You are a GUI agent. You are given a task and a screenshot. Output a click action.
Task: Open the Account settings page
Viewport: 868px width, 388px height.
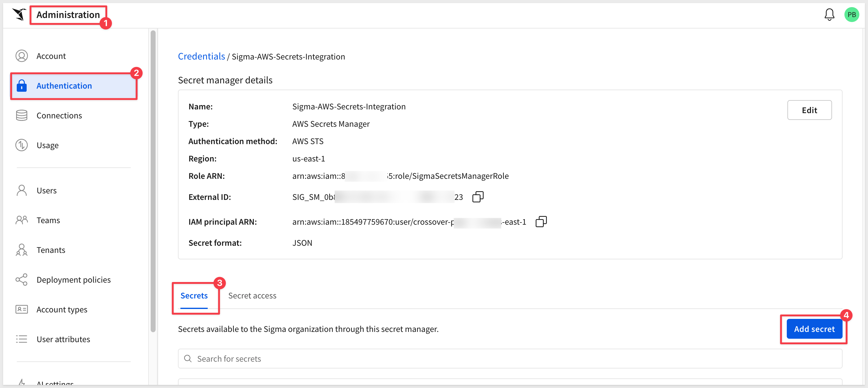[51, 56]
